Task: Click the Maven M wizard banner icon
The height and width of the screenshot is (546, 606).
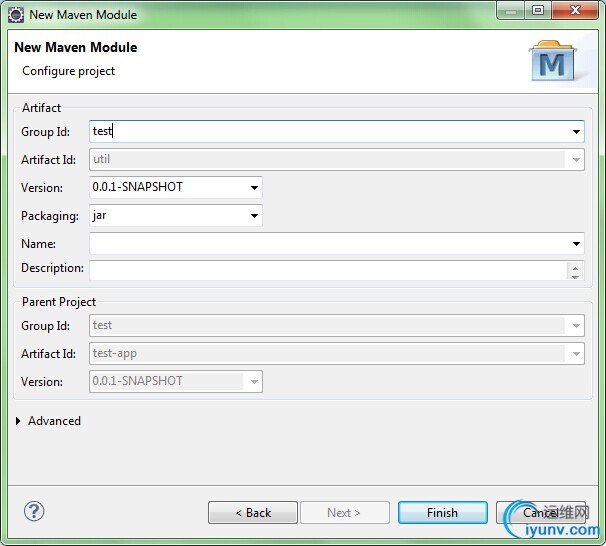Action: [x=553, y=61]
